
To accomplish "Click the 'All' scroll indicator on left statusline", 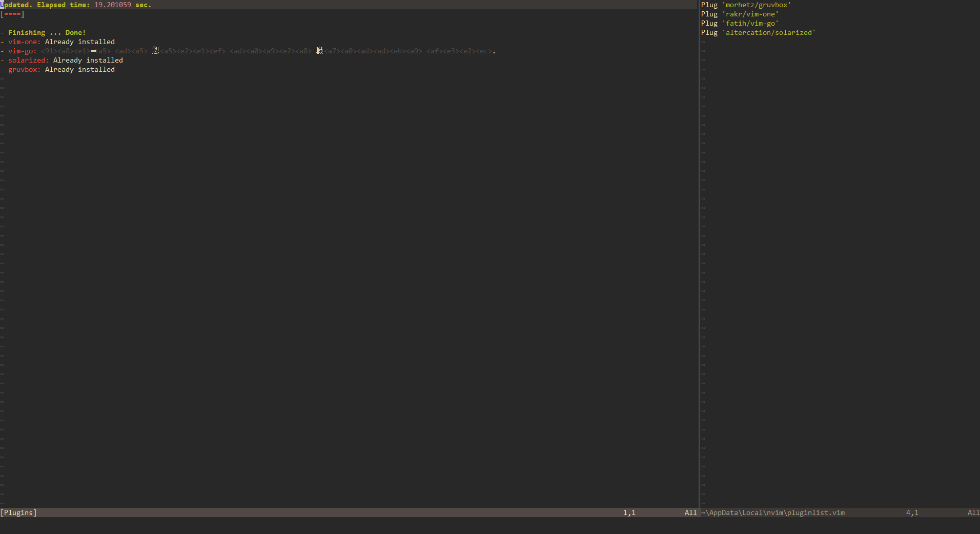I will tap(689, 512).
